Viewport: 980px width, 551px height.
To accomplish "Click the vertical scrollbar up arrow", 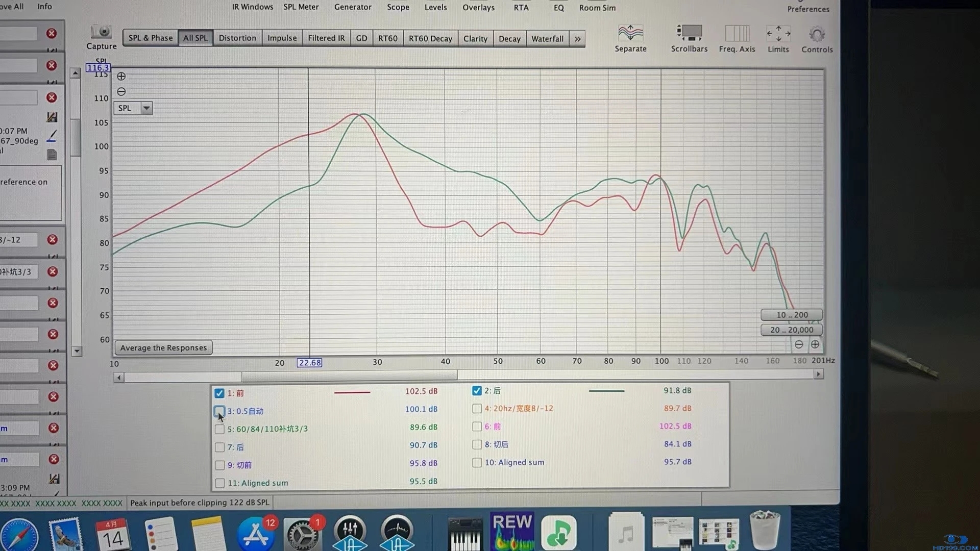I will (76, 73).
